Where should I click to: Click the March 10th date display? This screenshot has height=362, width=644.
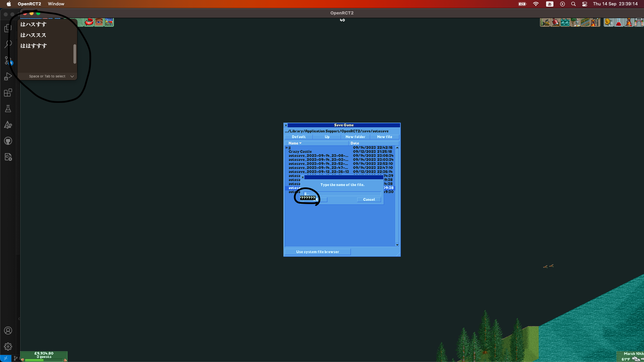point(633,354)
